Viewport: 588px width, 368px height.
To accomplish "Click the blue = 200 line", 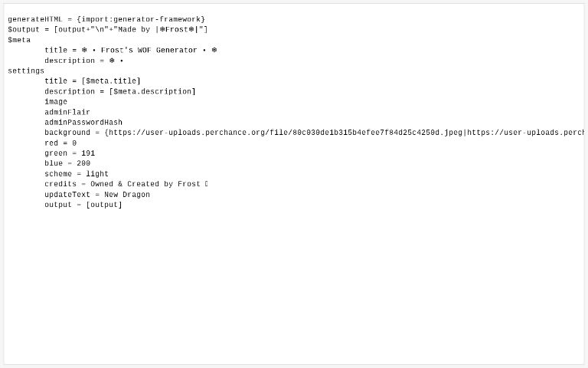I will (67, 163).
